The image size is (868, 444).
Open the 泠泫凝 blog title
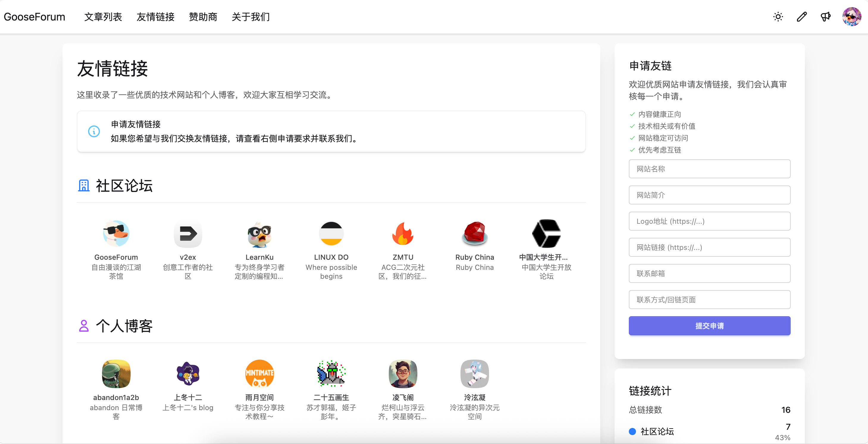click(x=475, y=398)
